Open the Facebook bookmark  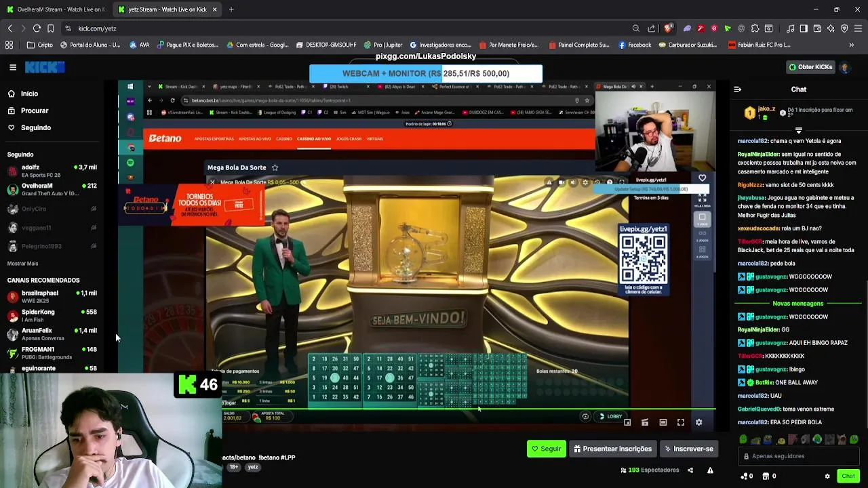[635, 45]
